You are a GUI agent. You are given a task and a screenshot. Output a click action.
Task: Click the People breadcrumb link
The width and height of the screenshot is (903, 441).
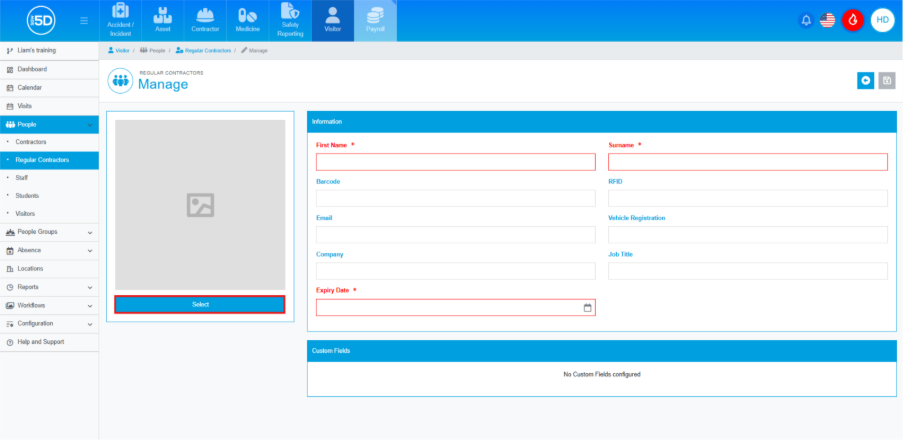coord(154,49)
